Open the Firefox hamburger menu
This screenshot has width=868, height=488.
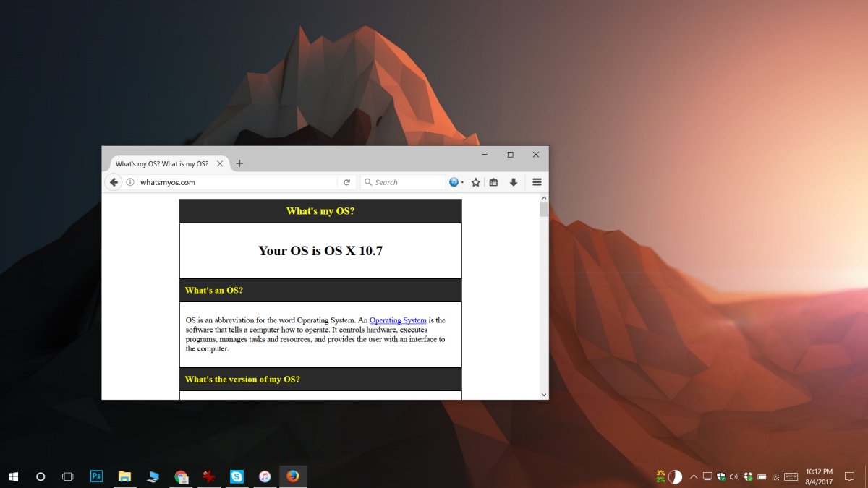(x=537, y=182)
